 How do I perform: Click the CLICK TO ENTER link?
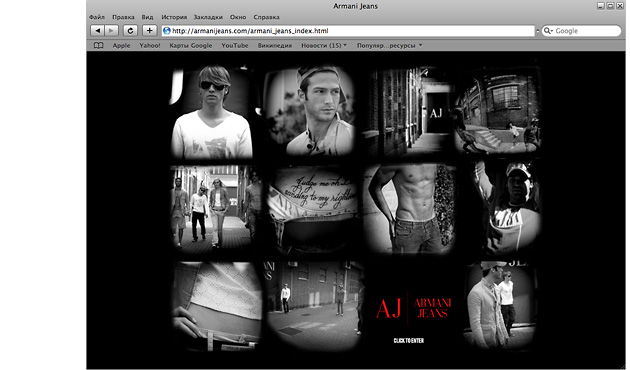click(409, 341)
